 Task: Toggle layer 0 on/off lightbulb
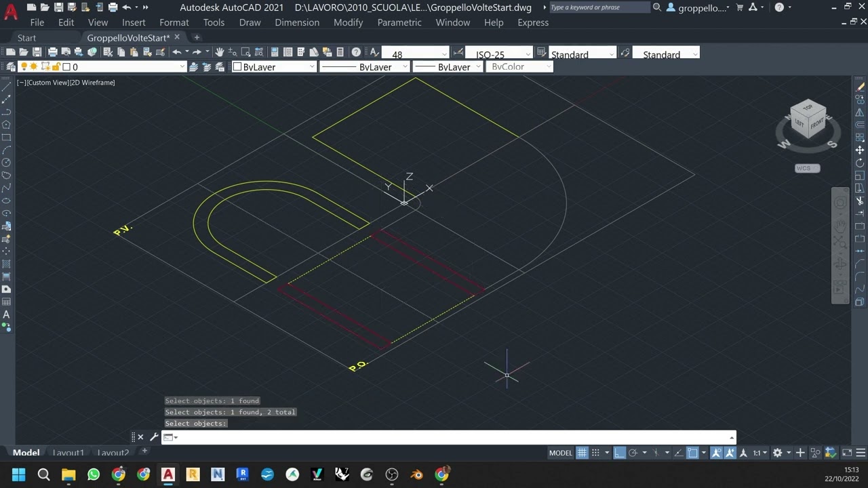pyautogui.click(x=24, y=66)
